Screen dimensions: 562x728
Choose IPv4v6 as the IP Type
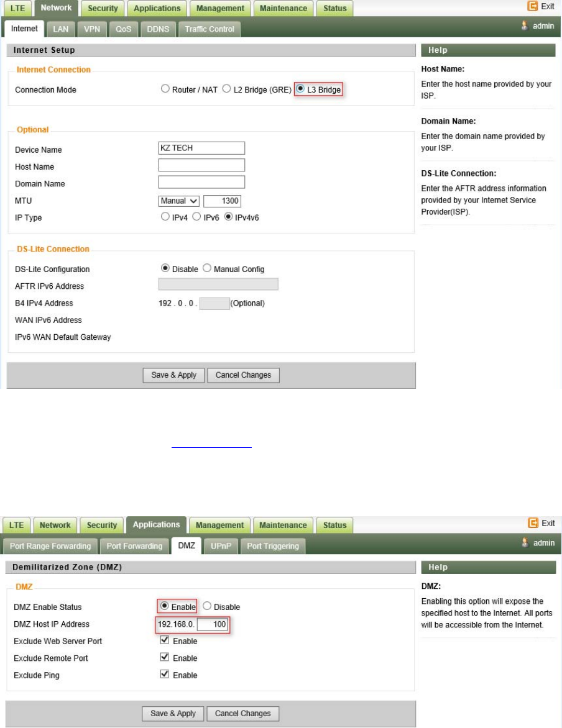pyautogui.click(x=228, y=216)
